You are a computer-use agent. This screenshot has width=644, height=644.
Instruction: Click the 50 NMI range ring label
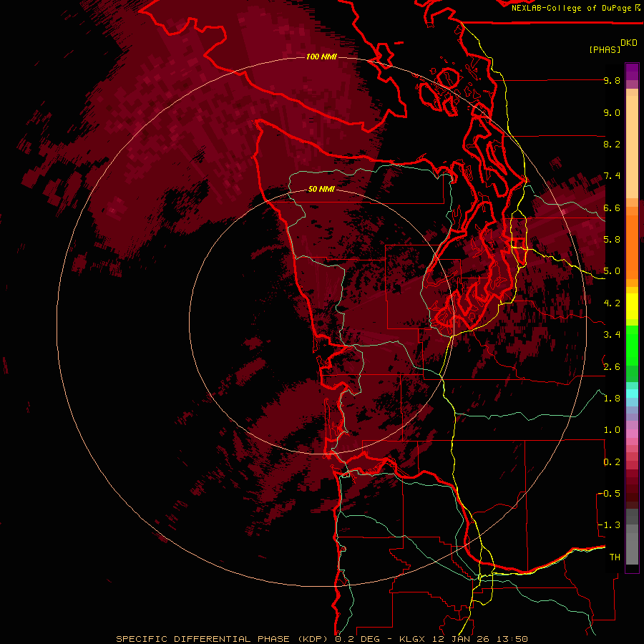(x=321, y=189)
